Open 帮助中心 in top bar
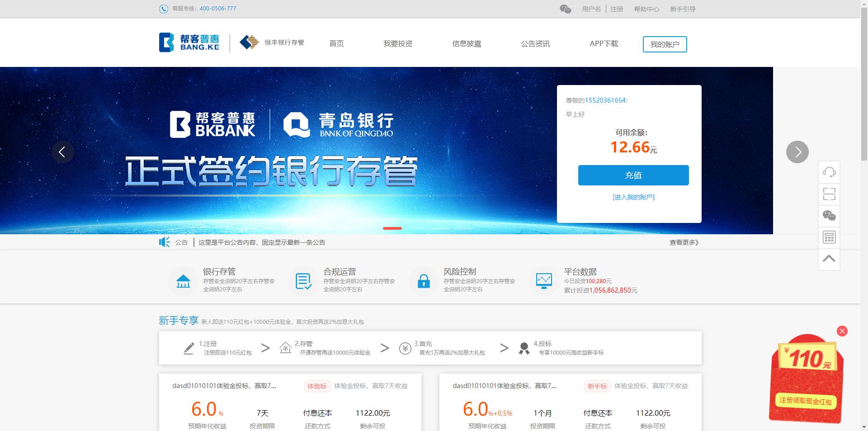Image resolution: width=868 pixels, height=431 pixels. pos(646,9)
